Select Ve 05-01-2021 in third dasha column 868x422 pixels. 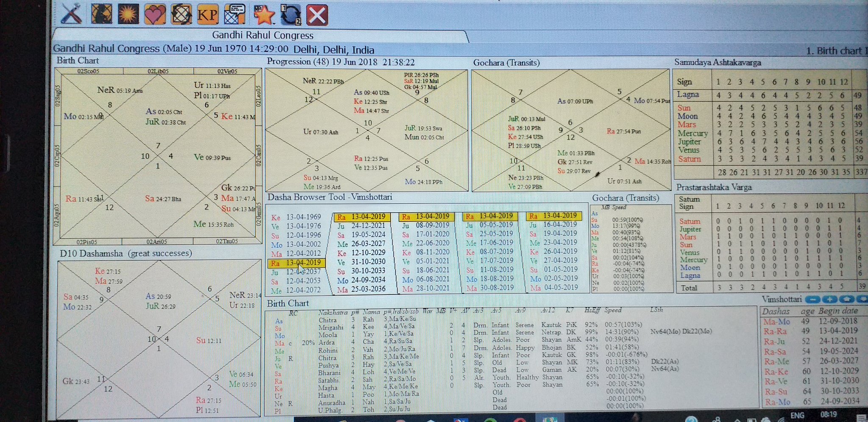click(426, 261)
